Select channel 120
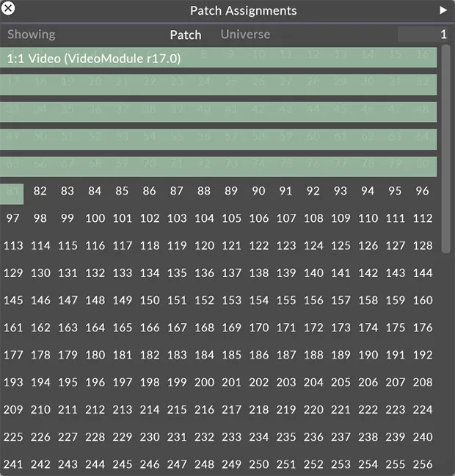Image resolution: width=455 pixels, height=476 pixels. coord(205,245)
